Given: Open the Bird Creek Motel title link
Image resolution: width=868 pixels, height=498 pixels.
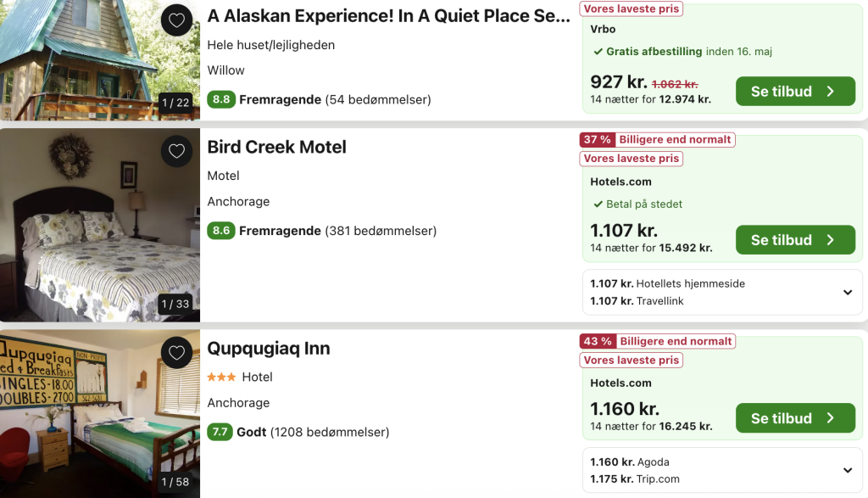Looking at the screenshot, I should [277, 148].
